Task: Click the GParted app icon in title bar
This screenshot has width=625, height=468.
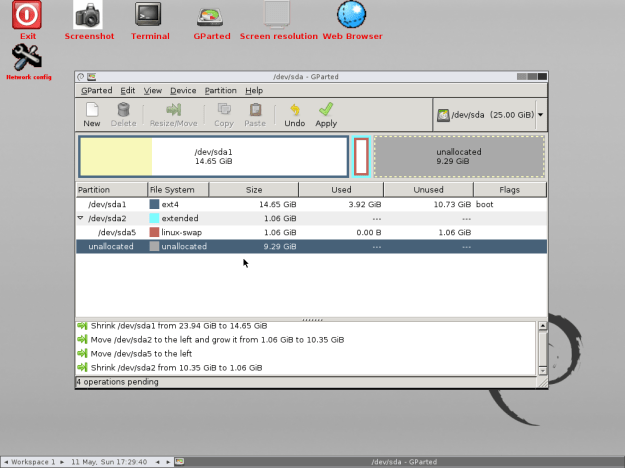Action: click(92, 77)
